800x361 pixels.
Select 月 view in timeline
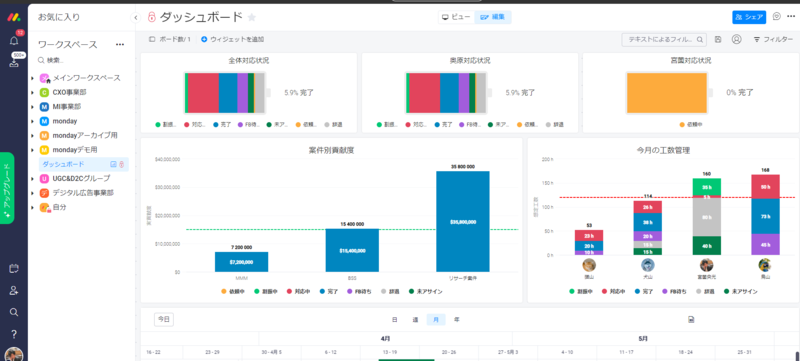pyautogui.click(x=436, y=320)
